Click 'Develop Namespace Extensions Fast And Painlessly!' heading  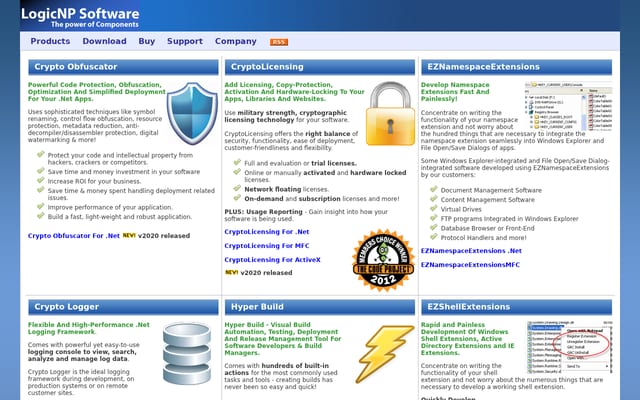(455, 92)
